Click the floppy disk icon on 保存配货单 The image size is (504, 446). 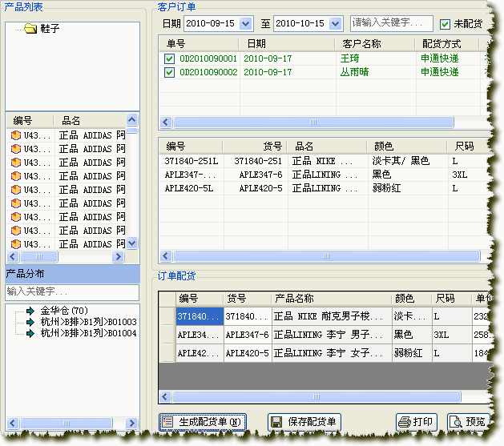click(276, 422)
